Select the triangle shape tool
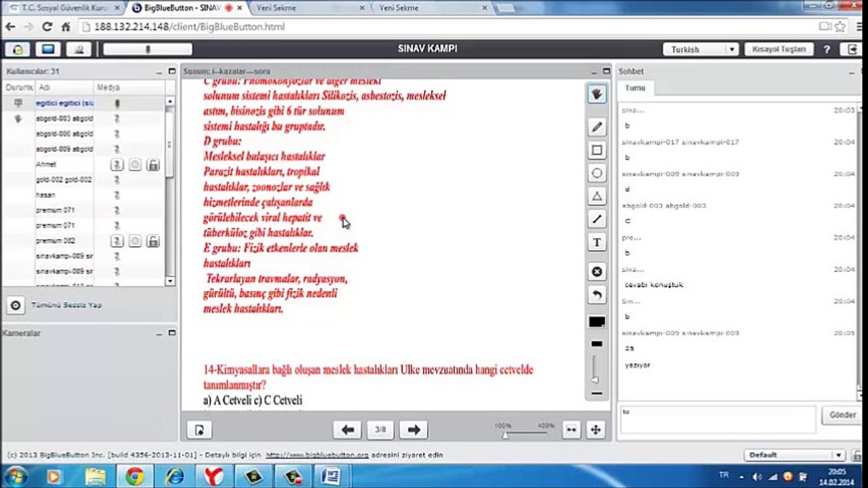Viewport: 868px width, 488px height. [x=596, y=196]
